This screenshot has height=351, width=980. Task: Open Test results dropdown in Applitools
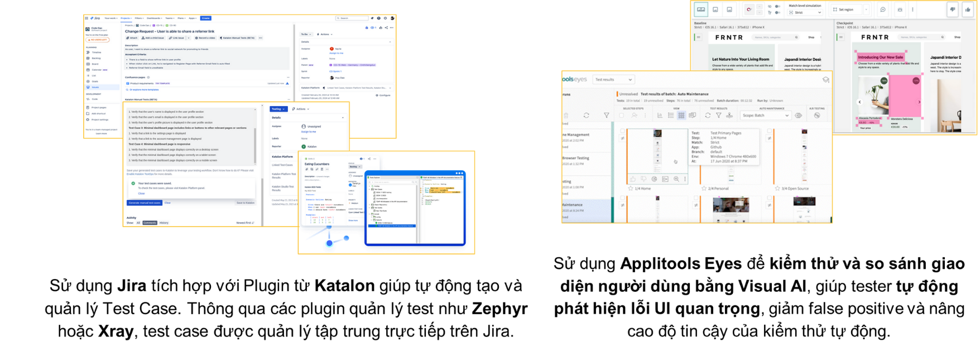point(613,79)
